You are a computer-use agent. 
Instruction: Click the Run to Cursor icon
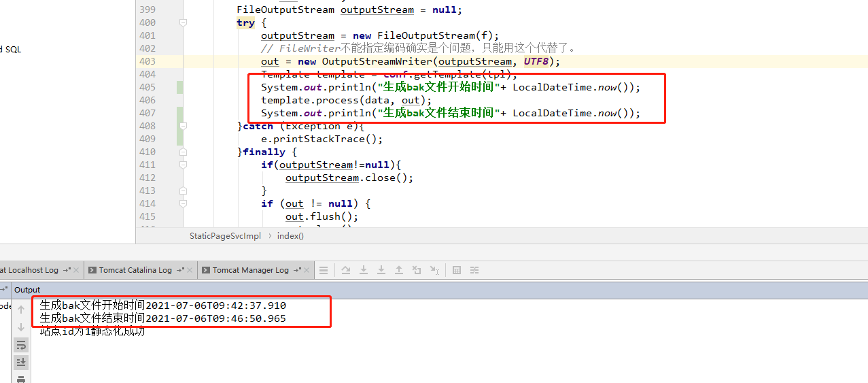tap(435, 270)
